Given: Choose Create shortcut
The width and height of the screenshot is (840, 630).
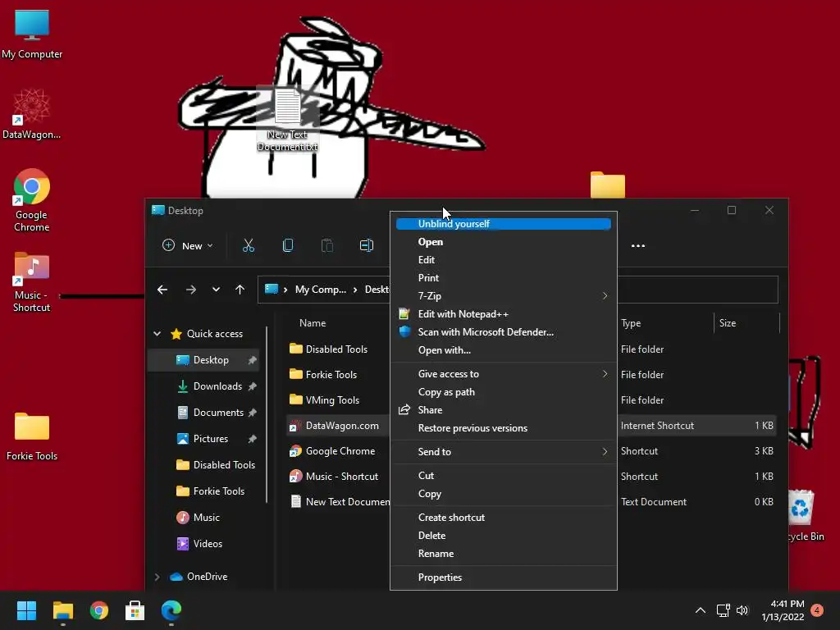Looking at the screenshot, I should point(503,518).
